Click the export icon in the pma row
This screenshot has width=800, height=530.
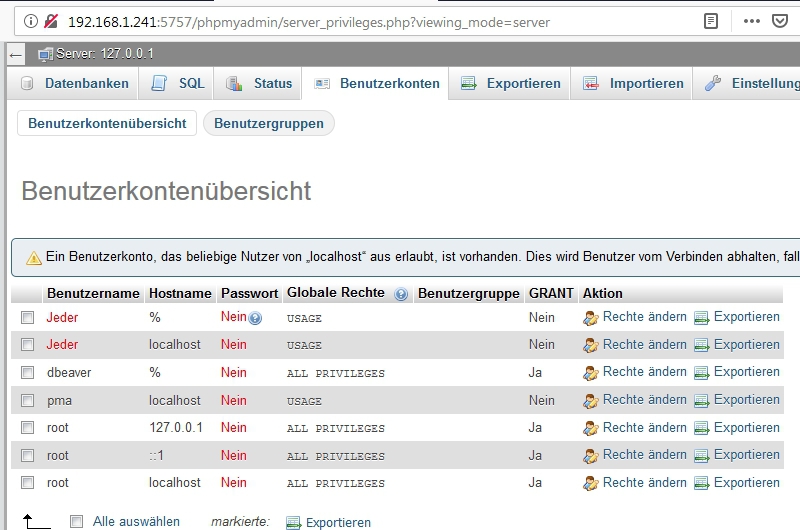coord(702,401)
